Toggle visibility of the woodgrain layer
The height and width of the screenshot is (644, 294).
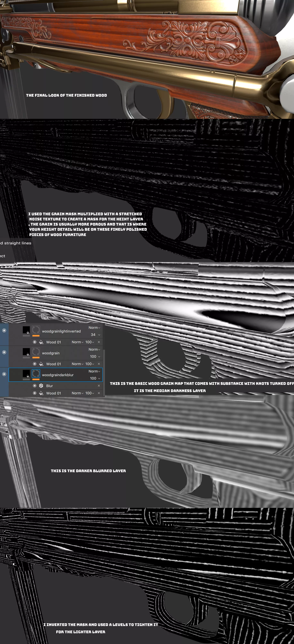(4, 352)
